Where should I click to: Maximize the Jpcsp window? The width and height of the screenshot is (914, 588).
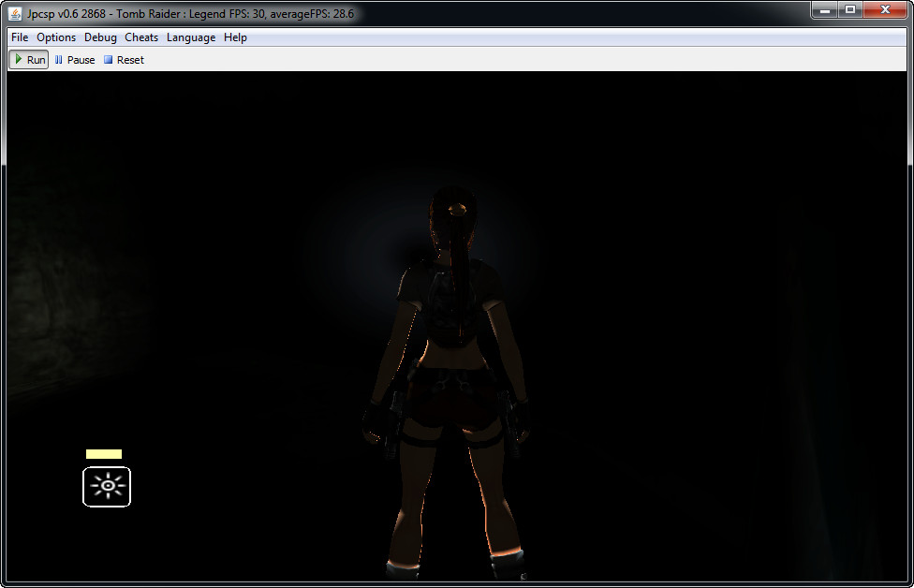[x=850, y=9]
